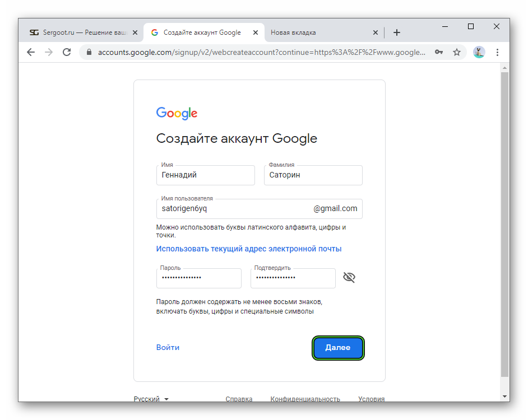Open the Справка footer link
This screenshot has width=528, height=420.
pos(239,399)
